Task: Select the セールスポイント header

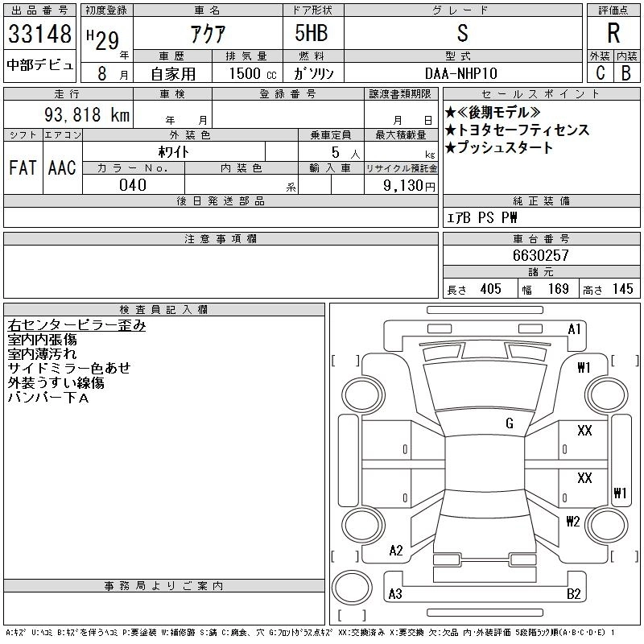Action: click(541, 93)
